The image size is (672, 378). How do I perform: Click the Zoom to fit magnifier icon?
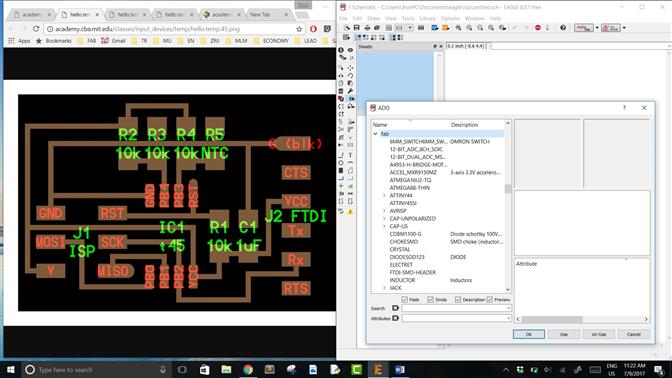(458, 28)
